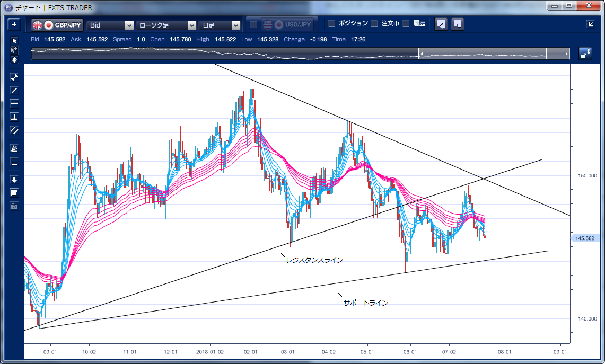Screen dimensions: 605x364
Task: Tick the 履歴 checkbox
Action: pyautogui.click(x=406, y=23)
